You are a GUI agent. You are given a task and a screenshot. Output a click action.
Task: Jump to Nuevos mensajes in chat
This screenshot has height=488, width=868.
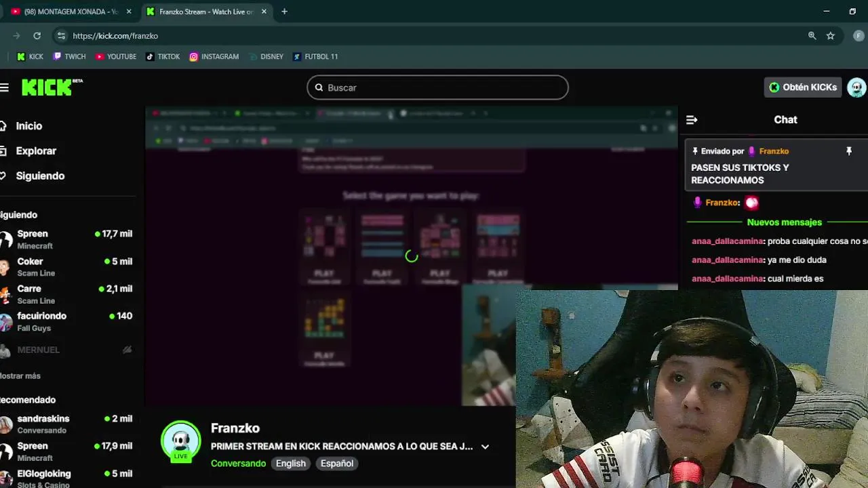784,222
